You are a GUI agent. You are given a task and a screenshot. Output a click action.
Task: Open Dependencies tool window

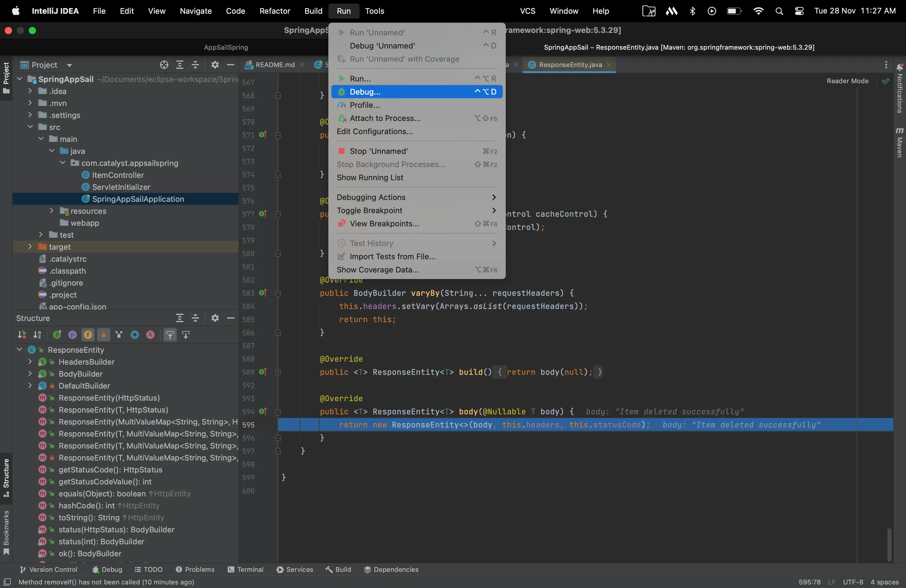tap(391, 569)
